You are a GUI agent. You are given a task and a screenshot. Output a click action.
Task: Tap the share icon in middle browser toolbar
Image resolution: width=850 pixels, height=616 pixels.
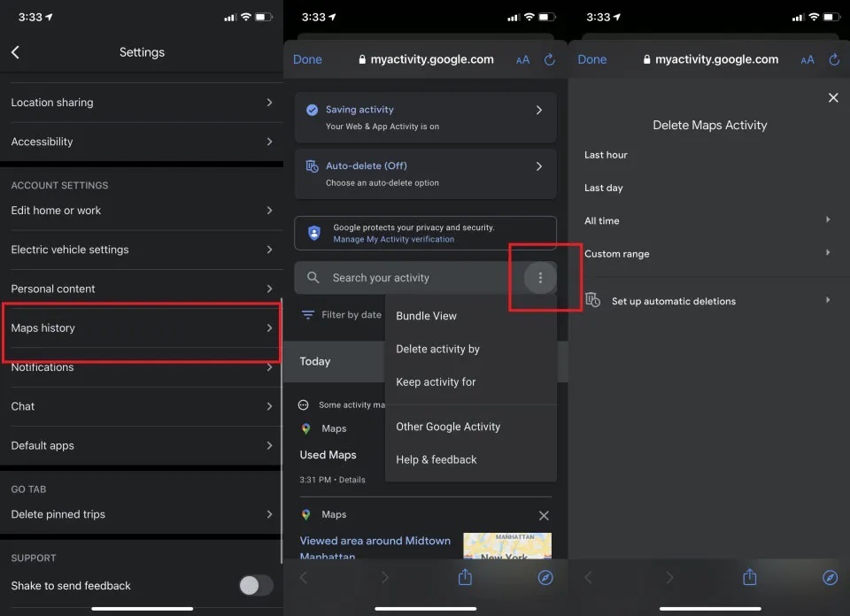coord(465,577)
